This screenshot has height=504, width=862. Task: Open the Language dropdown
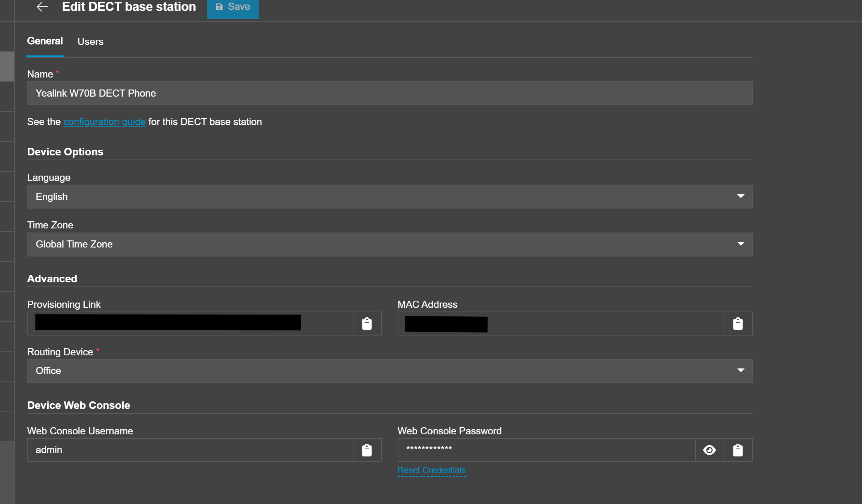389,197
